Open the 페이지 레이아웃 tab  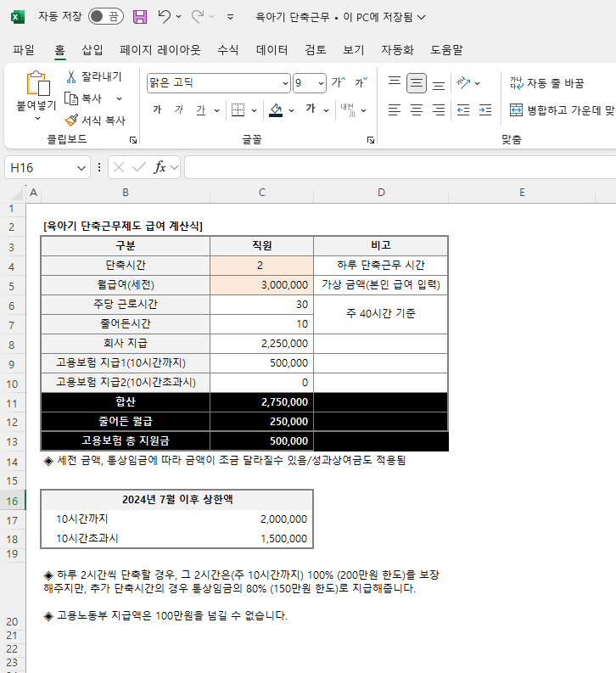(160, 50)
